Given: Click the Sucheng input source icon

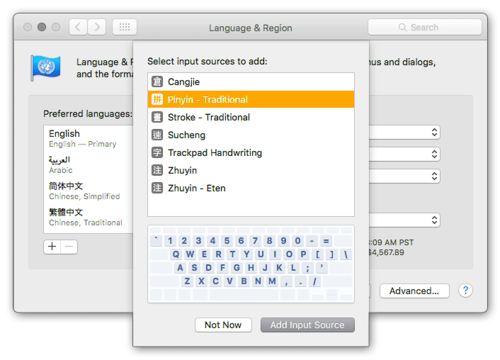Looking at the screenshot, I should coord(157,135).
